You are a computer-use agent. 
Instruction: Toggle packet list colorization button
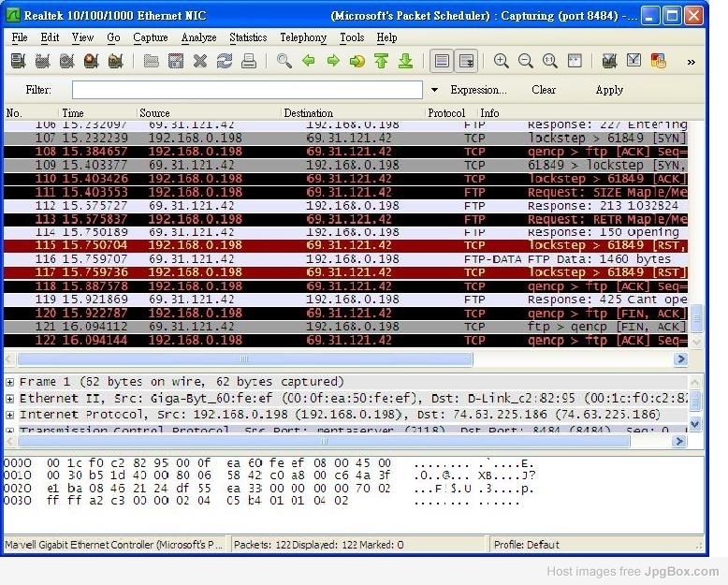coord(441,61)
